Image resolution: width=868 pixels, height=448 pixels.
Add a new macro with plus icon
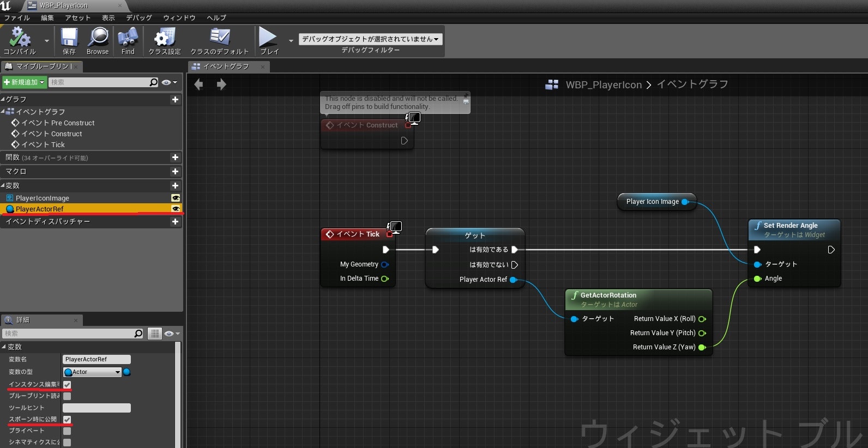(175, 172)
